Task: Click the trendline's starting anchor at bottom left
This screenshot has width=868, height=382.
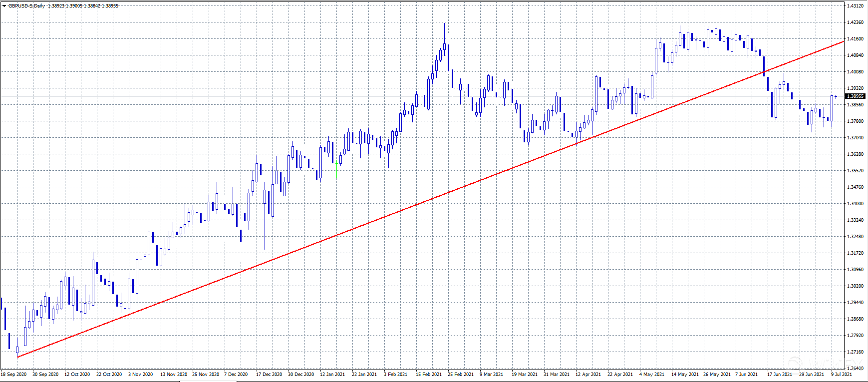Action: pos(17,357)
